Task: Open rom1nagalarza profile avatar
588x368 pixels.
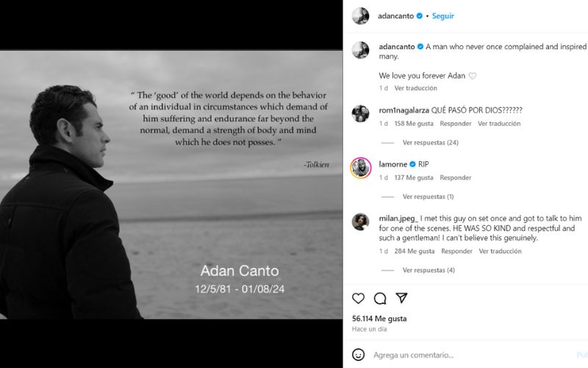Action: (x=360, y=113)
